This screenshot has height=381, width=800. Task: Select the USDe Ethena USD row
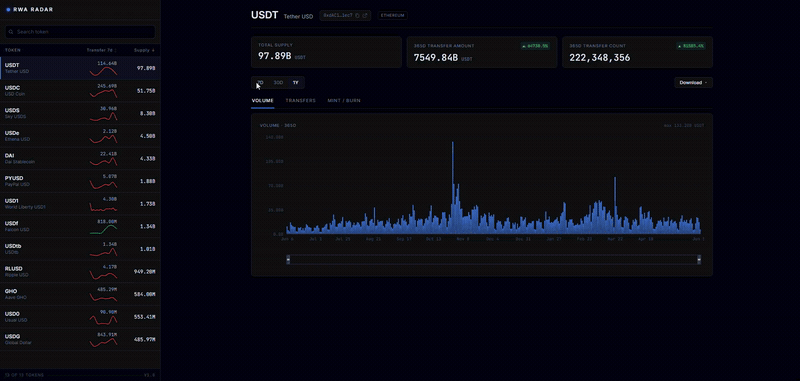[x=80, y=136]
